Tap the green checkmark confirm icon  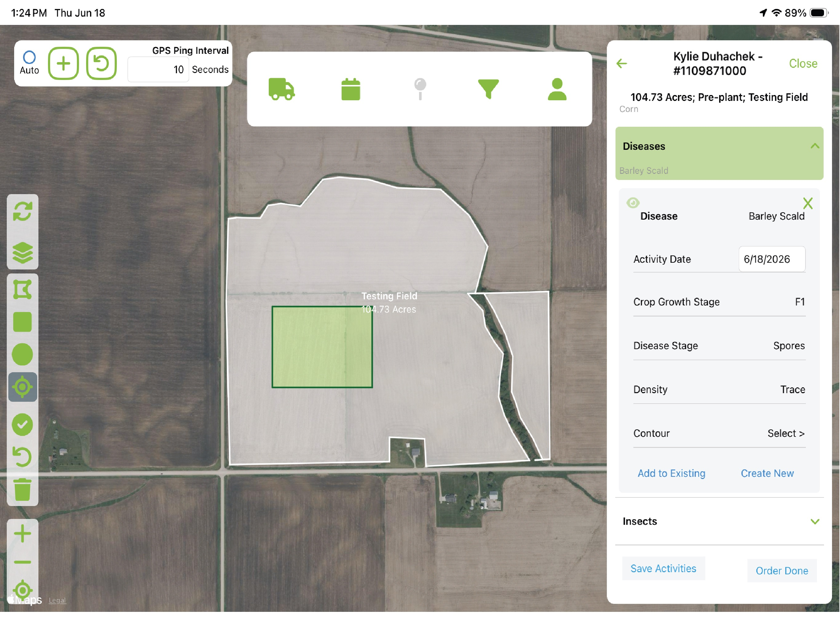[22, 425]
